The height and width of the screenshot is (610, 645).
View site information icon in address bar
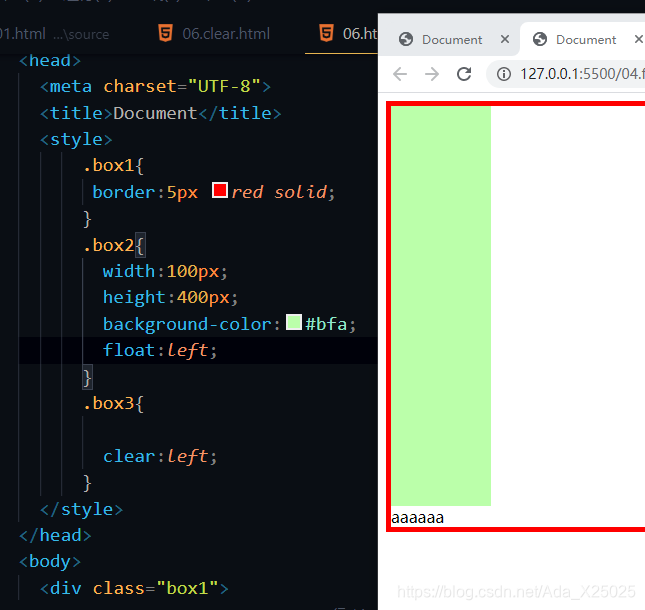(x=503, y=74)
